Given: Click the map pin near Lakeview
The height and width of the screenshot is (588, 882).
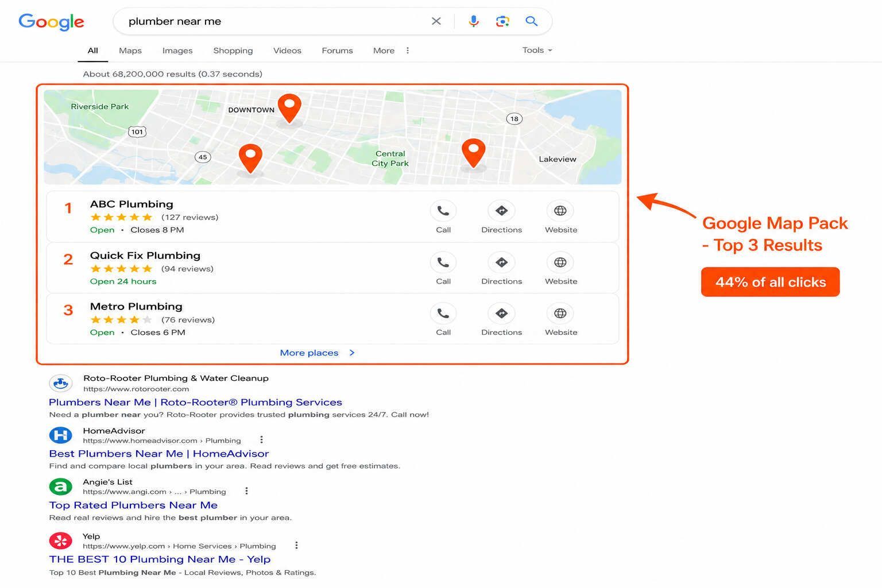Looking at the screenshot, I should click(x=474, y=153).
